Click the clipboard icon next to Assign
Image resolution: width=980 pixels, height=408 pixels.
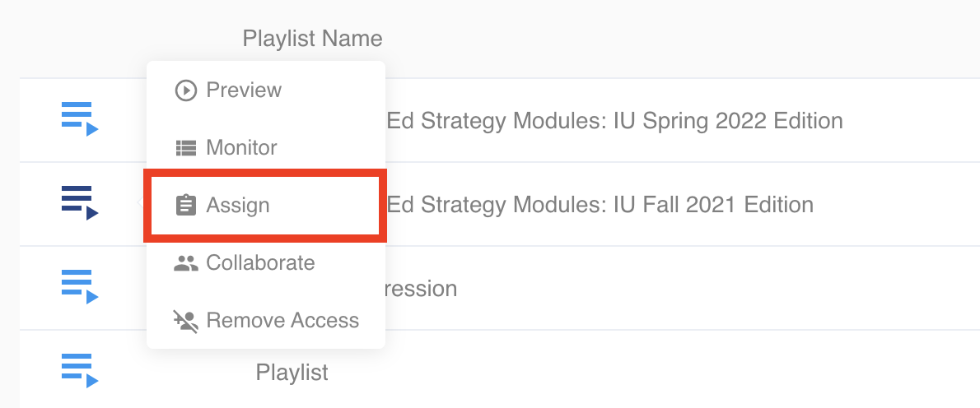[186, 206]
